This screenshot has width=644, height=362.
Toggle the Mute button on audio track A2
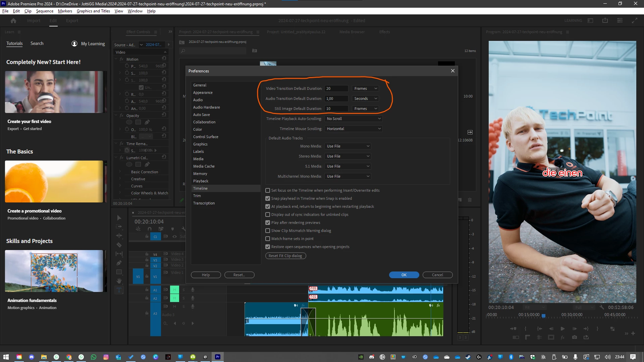174,298
